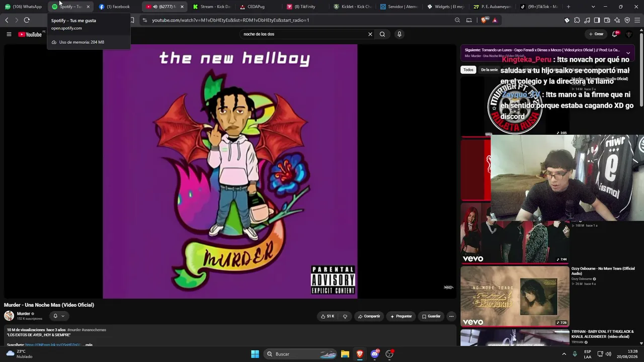
Task: Switch to the Facebook tab
Action: click(118, 7)
